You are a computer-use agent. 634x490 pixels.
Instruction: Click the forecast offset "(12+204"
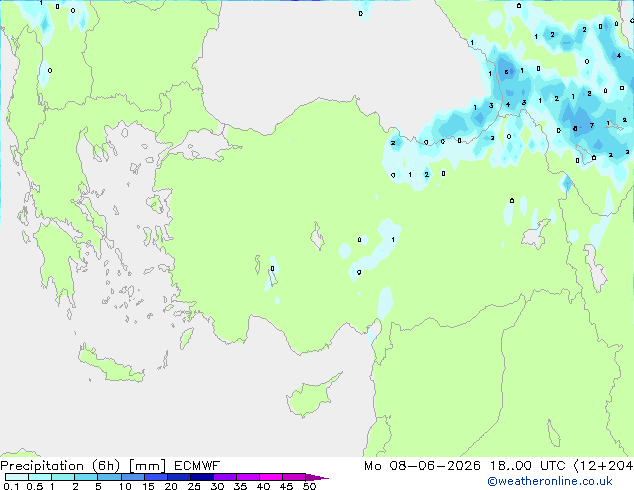(x=604, y=466)
